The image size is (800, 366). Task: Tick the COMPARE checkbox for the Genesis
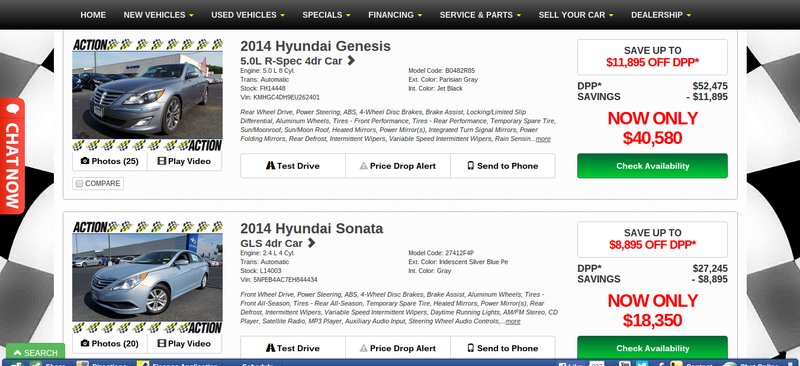pyautogui.click(x=79, y=184)
